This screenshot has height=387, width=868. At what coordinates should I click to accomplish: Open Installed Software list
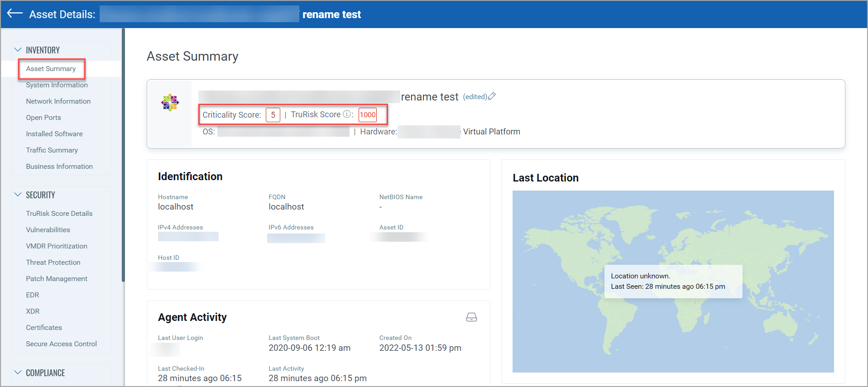click(54, 134)
